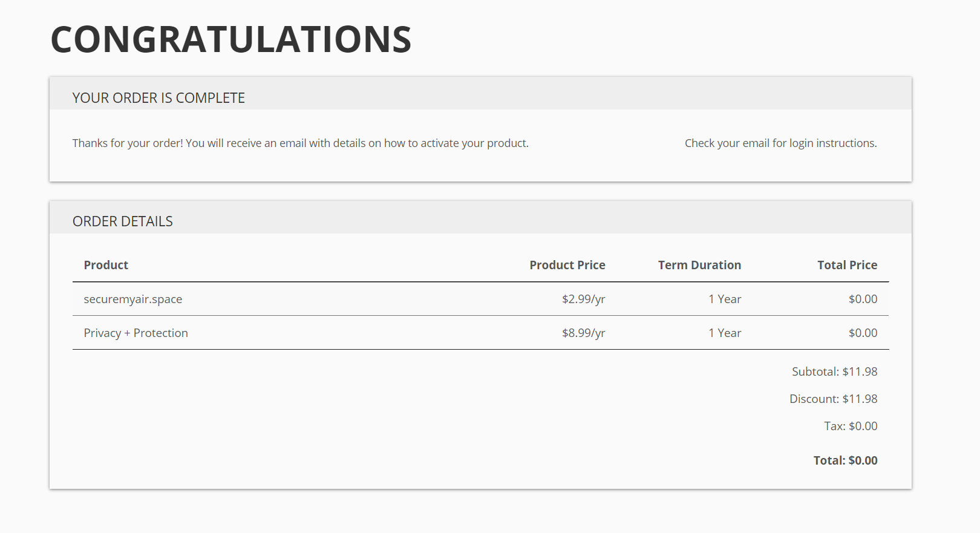Click the 1 Year term for Privacy + Protection
This screenshot has width=980, height=533.
[x=725, y=333]
